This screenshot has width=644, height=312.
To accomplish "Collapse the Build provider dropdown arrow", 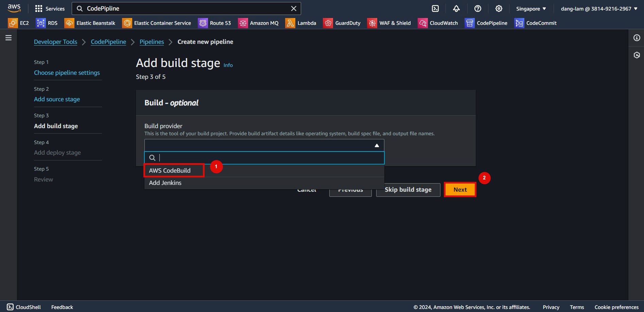I will coord(377,145).
